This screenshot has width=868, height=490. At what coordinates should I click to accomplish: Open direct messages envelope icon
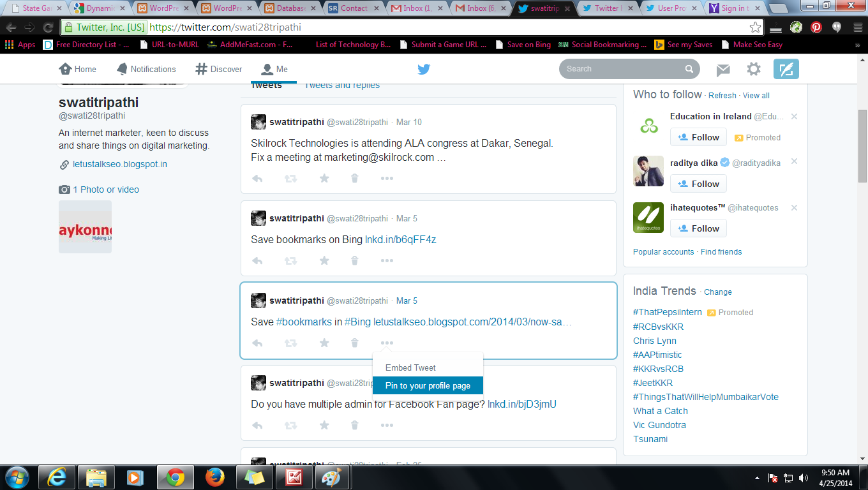point(722,70)
